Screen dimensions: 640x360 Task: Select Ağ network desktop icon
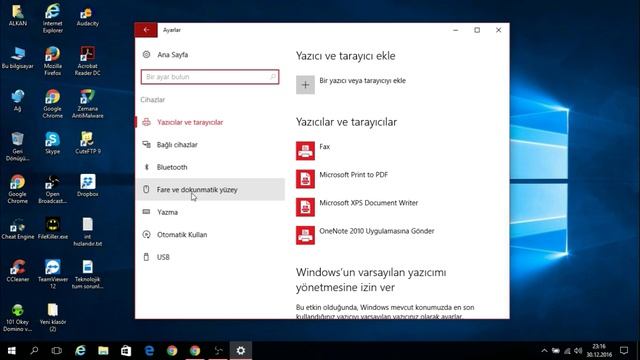click(x=18, y=100)
